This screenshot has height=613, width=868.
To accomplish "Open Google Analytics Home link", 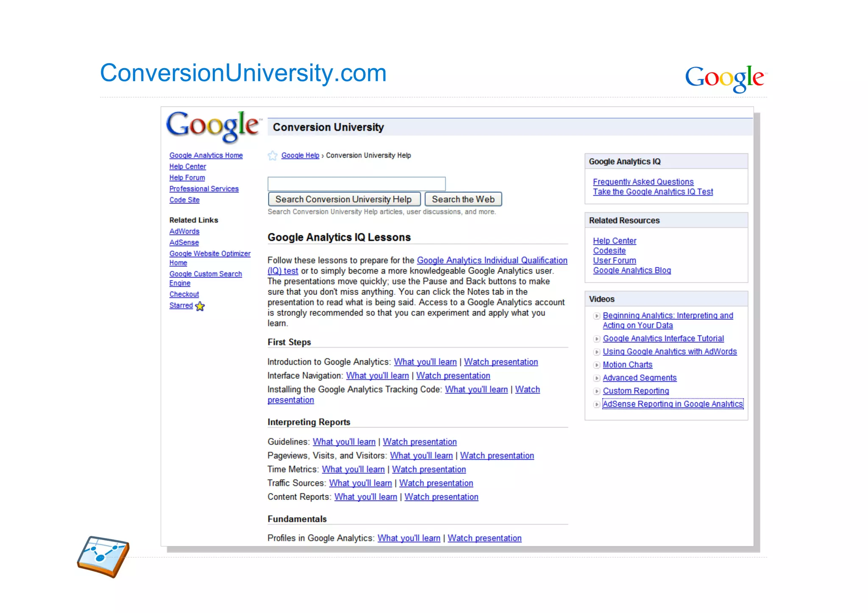I will click(206, 155).
